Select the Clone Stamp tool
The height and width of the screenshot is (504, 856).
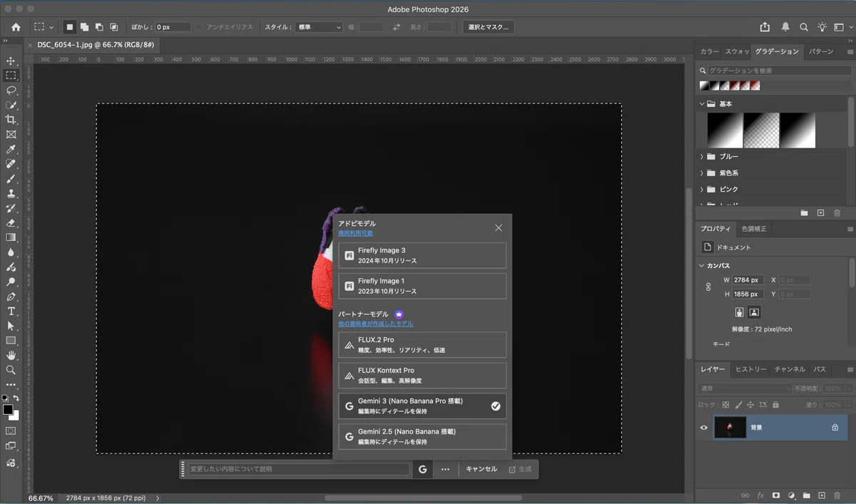click(x=11, y=193)
